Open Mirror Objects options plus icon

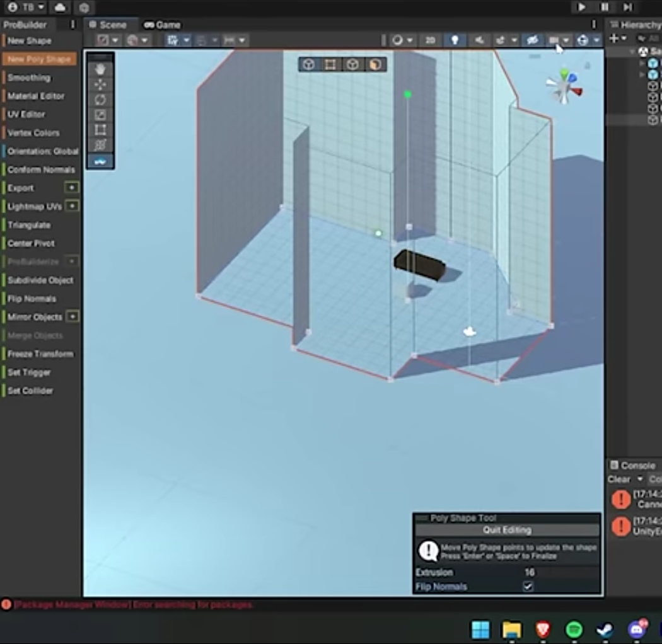[x=73, y=316]
